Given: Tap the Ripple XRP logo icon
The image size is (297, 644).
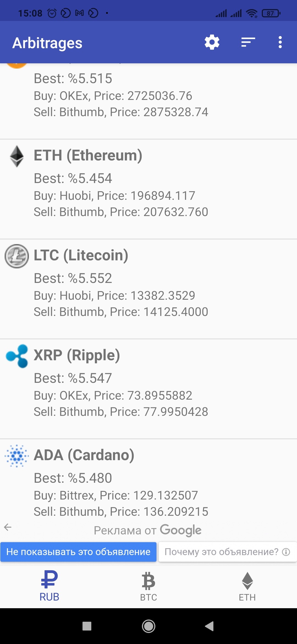Looking at the screenshot, I should pyautogui.click(x=17, y=356).
